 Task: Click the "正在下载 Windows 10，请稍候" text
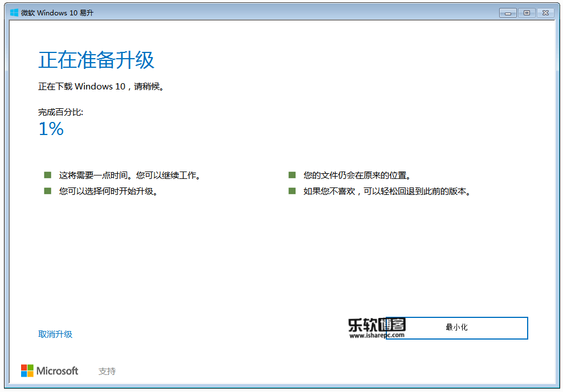(101, 87)
